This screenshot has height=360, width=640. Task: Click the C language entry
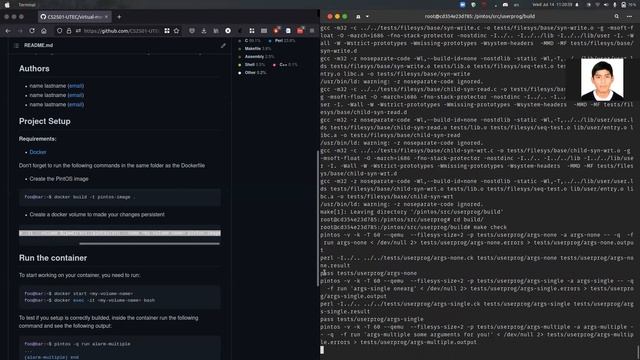point(250,41)
